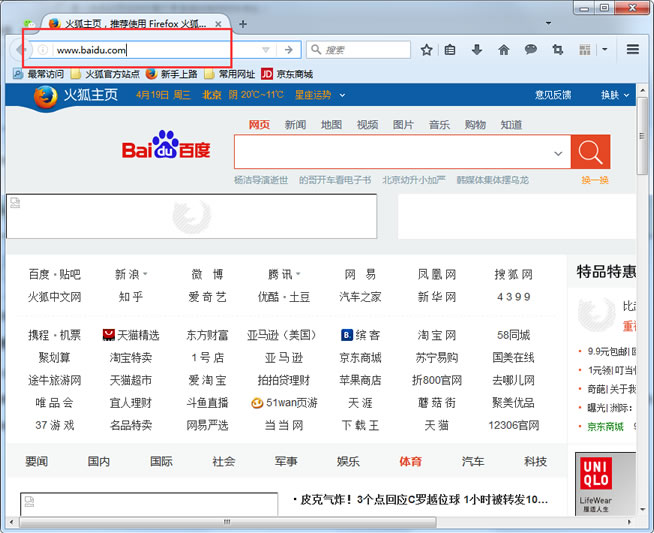Select the screenshot crop tool icon

click(558, 50)
